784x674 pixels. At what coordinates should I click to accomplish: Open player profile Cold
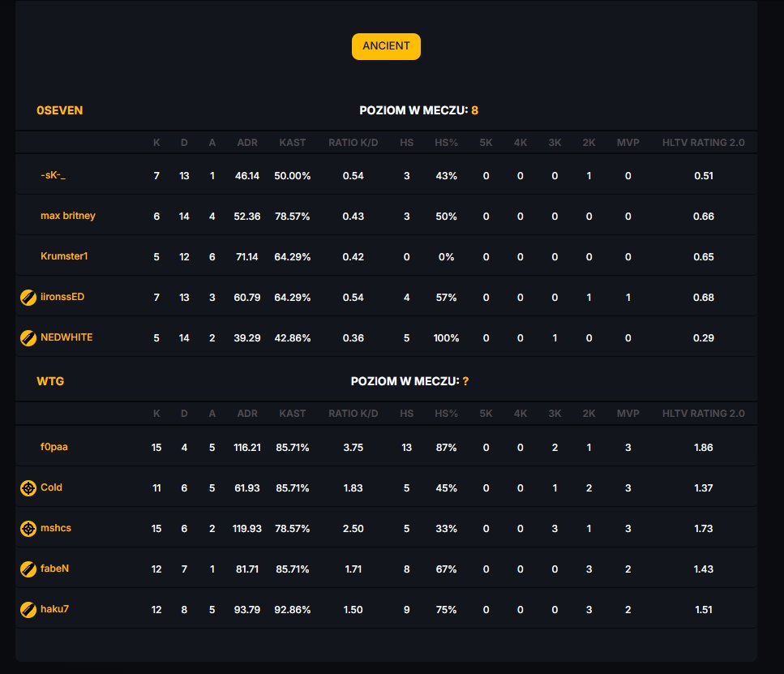pos(52,487)
